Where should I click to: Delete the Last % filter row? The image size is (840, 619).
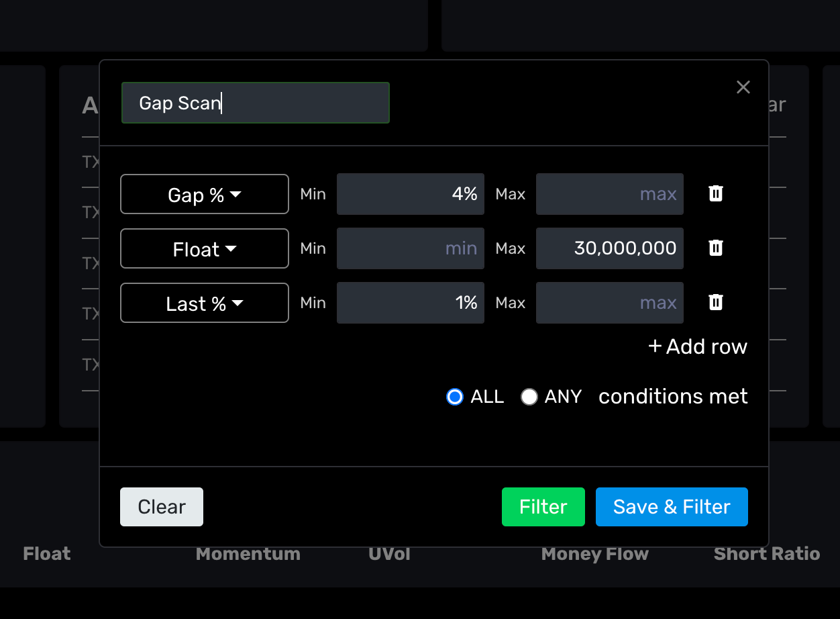[716, 303]
